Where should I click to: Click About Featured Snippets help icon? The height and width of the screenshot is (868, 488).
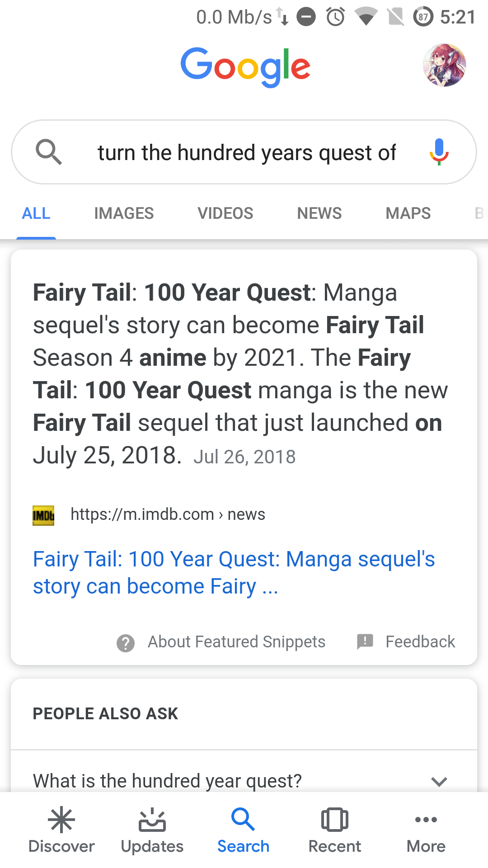click(x=126, y=643)
